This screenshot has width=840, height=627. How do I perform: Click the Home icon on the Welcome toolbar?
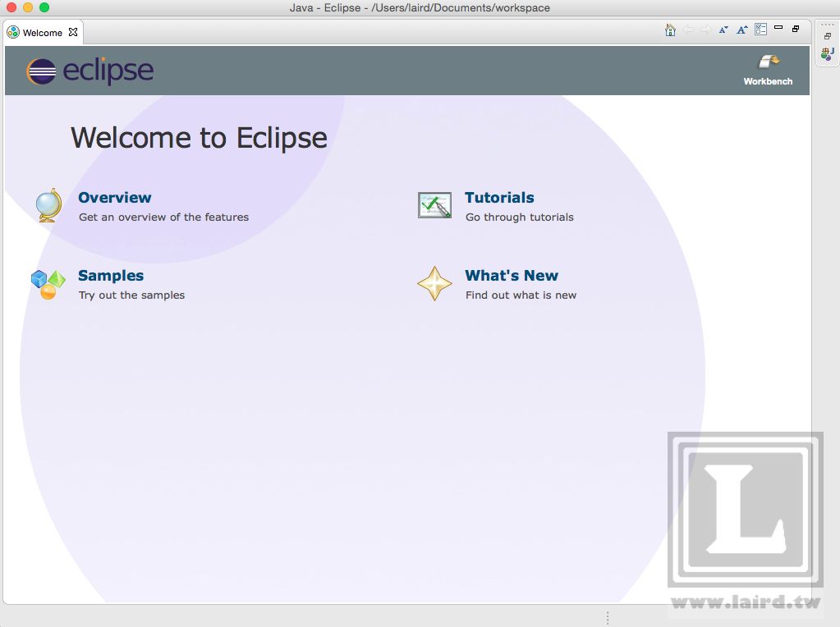(x=670, y=29)
